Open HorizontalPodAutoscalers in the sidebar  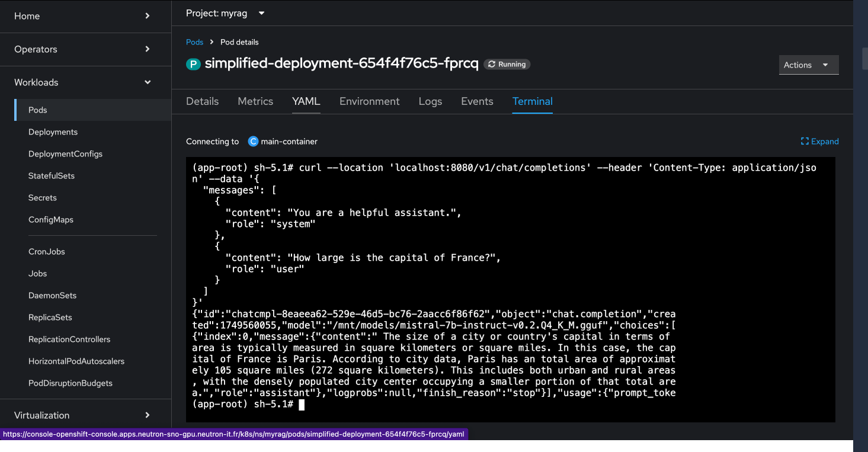coord(93,361)
